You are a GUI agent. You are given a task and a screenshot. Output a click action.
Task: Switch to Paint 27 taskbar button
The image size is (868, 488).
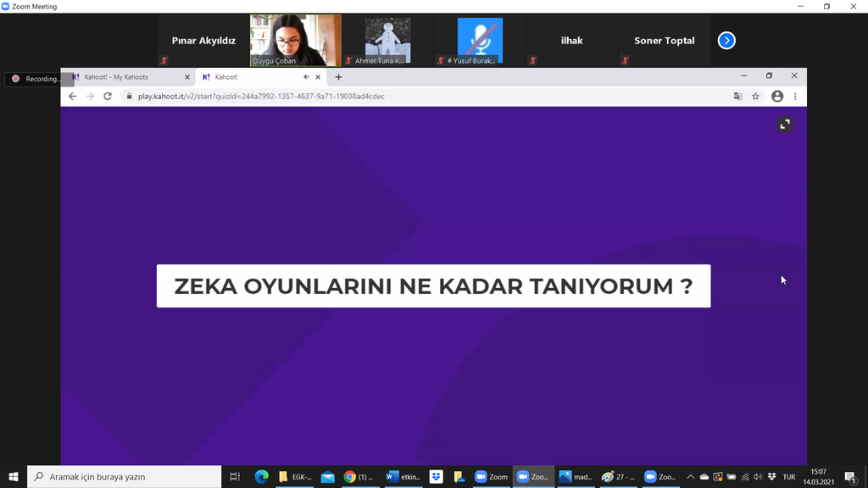(x=618, y=476)
